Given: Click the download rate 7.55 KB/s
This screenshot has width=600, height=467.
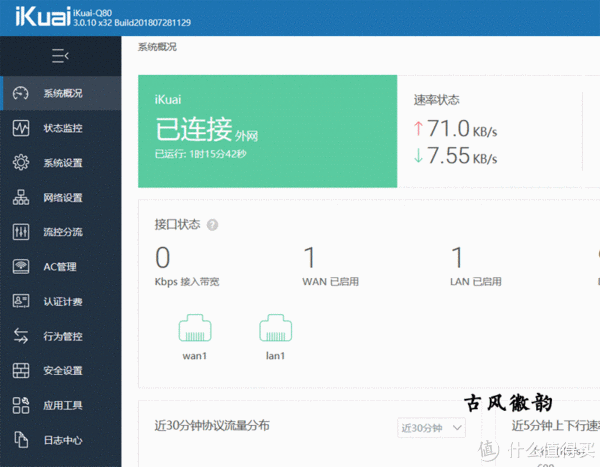Looking at the screenshot, I should (x=455, y=155).
